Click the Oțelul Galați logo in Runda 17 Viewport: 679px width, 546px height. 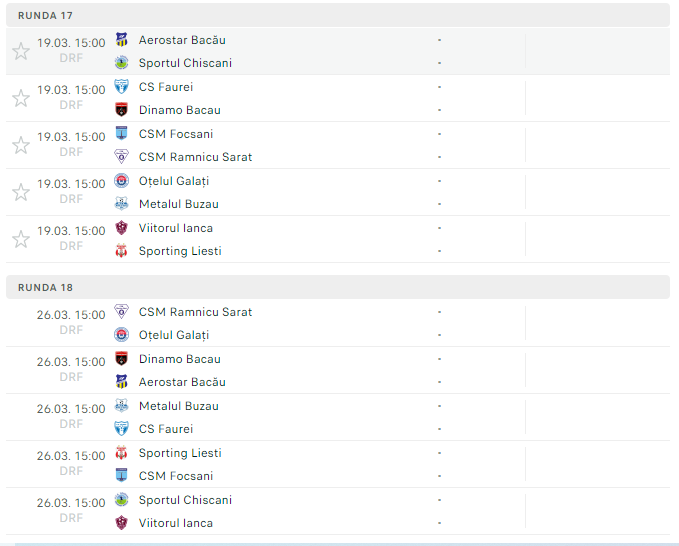point(122,181)
